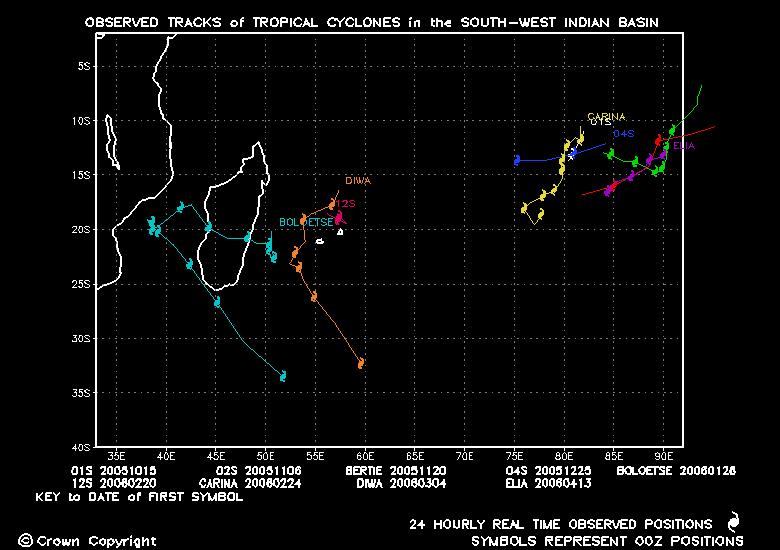This screenshot has height=550, width=780.
Task: Click the westernmost purple ELIA cyclone symbol
Action: tap(608, 189)
